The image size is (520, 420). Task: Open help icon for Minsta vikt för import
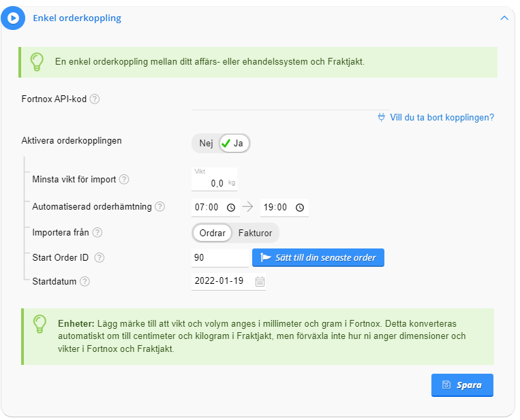click(124, 180)
